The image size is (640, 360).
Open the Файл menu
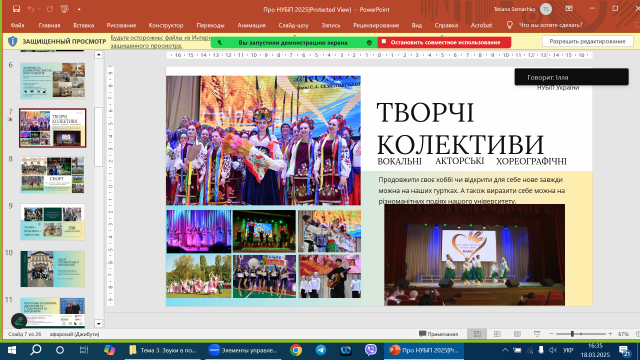pyautogui.click(x=17, y=25)
